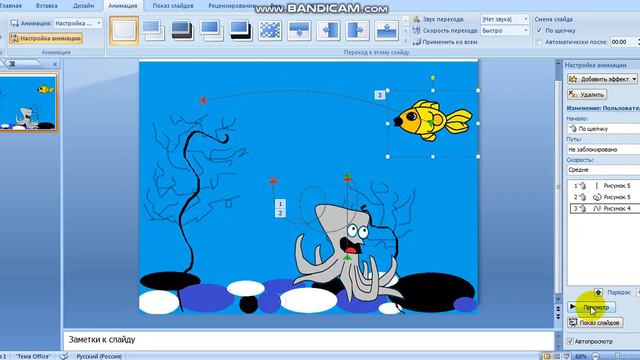Move effect up with reorder arrow
Screen dimensions: 640x360
(598, 292)
